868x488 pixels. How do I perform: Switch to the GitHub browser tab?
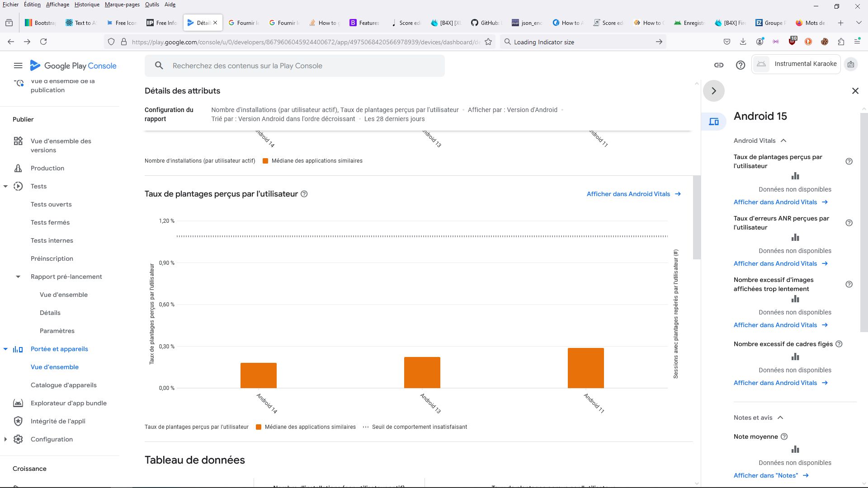coord(486,23)
